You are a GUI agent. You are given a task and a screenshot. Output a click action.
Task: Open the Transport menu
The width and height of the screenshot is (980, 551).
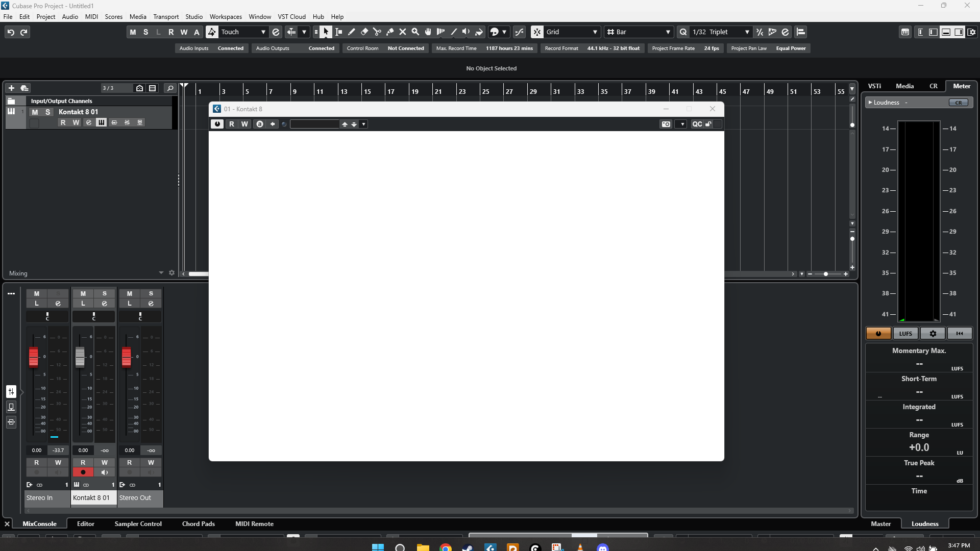point(166,16)
